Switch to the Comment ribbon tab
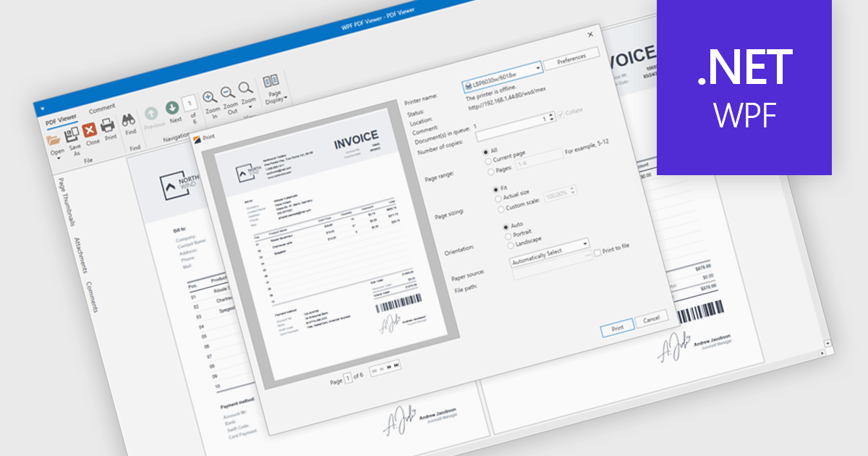The width and height of the screenshot is (868, 456). (x=103, y=109)
